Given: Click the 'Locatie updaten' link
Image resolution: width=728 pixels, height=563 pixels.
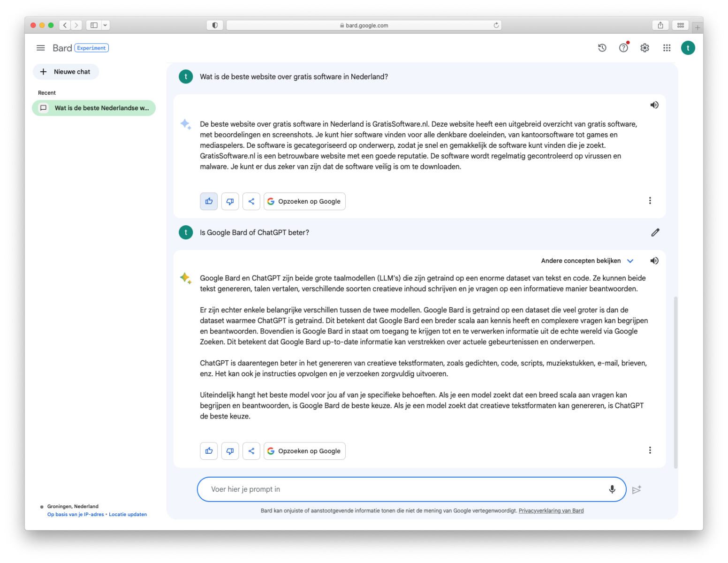Looking at the screenshot, I should (x=128, y=515).
